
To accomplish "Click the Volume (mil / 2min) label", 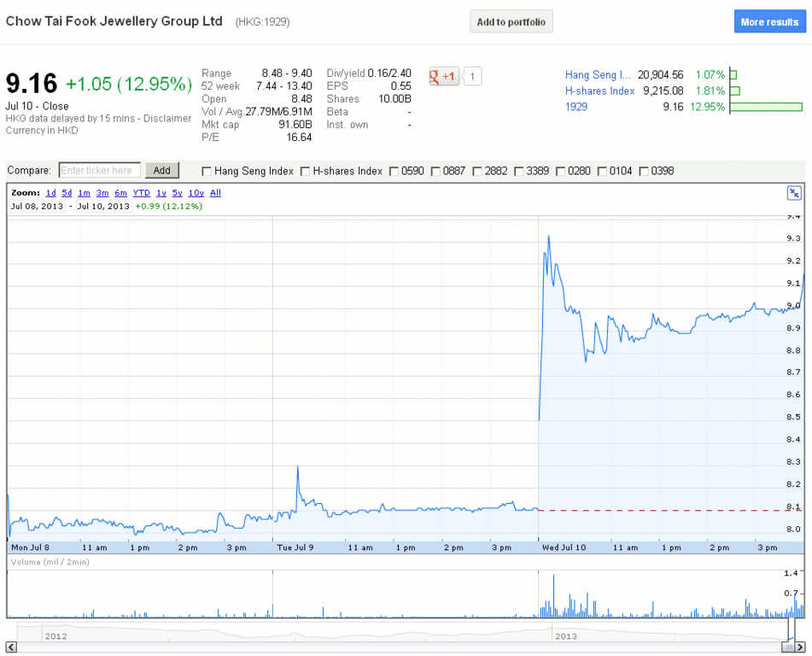I will click(x=50, y=562).
